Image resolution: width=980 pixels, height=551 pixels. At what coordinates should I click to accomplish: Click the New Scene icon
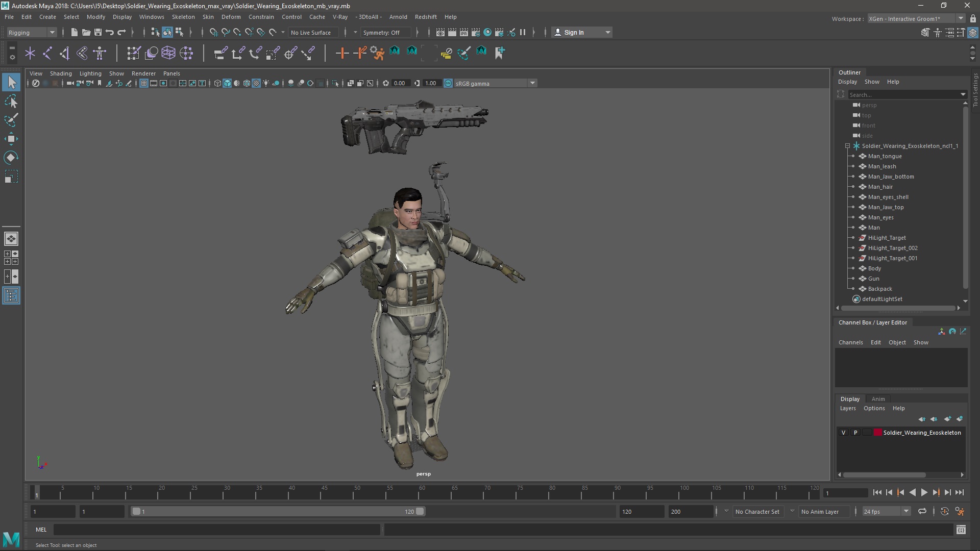[74, 32]
